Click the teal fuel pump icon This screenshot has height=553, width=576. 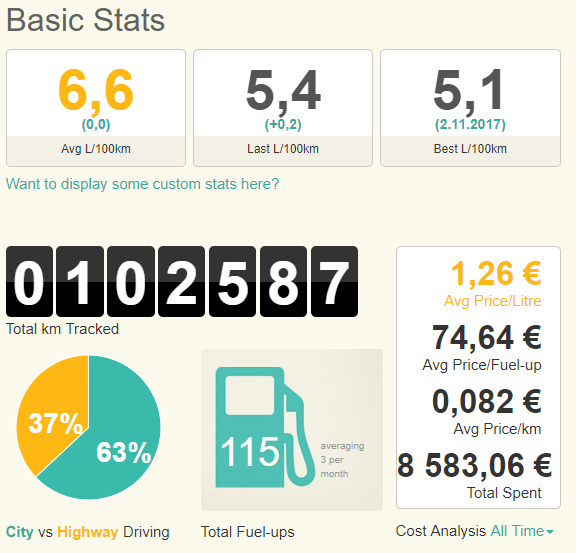265,427
